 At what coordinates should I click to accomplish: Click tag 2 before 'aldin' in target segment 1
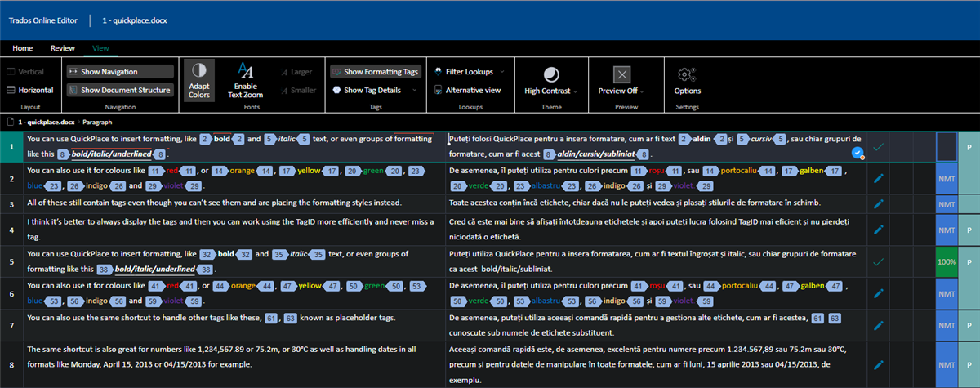685,140
